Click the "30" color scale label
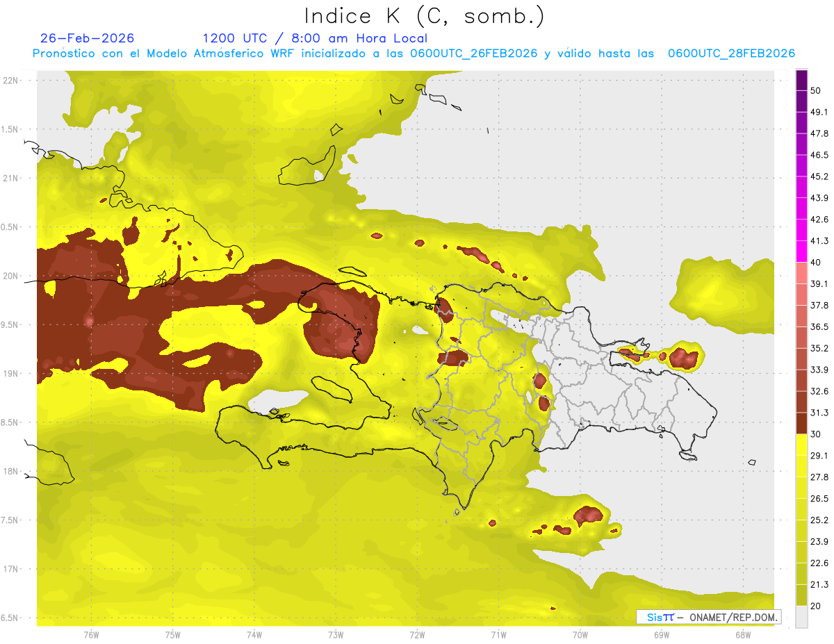Image resolution: width=834 pixels, height=644 pixels. [816, 434]
